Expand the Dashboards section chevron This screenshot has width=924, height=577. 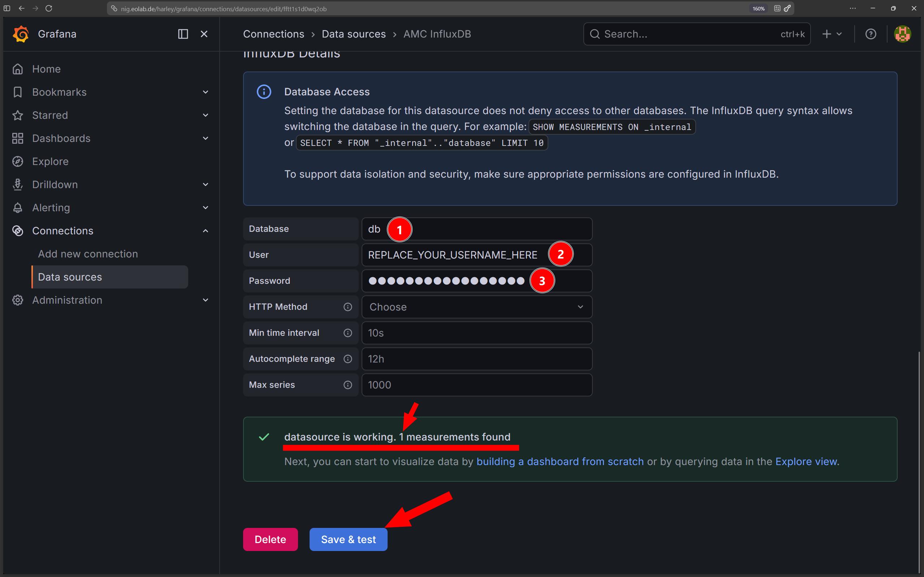pos(205,138)
